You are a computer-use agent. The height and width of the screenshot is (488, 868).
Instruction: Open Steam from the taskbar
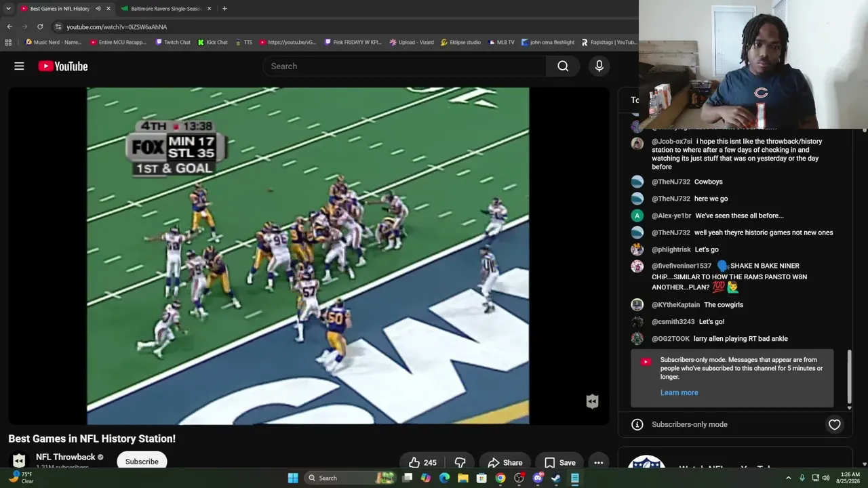[x=556, y=478]
